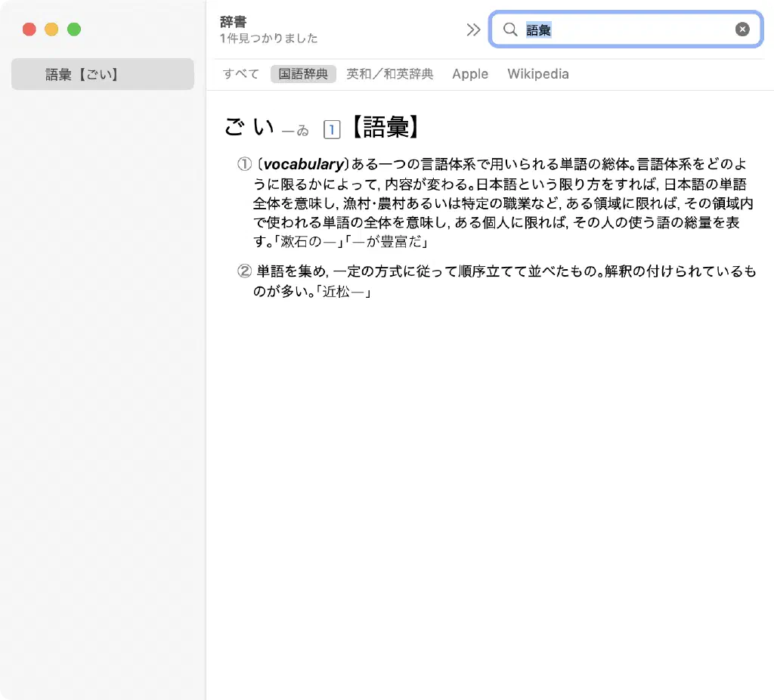This screenshot has width=774, height=700.
Task: Open the 英和／和英辞典 tab
Action: [x=390, y=74]
